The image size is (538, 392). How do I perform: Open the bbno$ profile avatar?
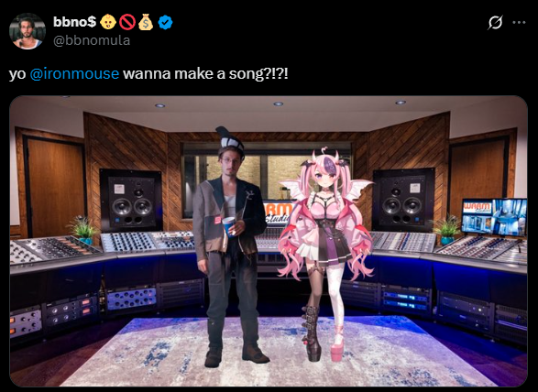click(27, 31)
